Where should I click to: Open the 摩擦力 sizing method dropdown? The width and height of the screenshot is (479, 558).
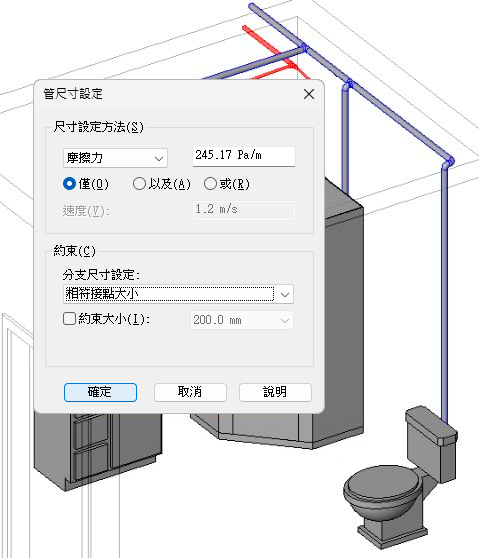pos(115,158)
